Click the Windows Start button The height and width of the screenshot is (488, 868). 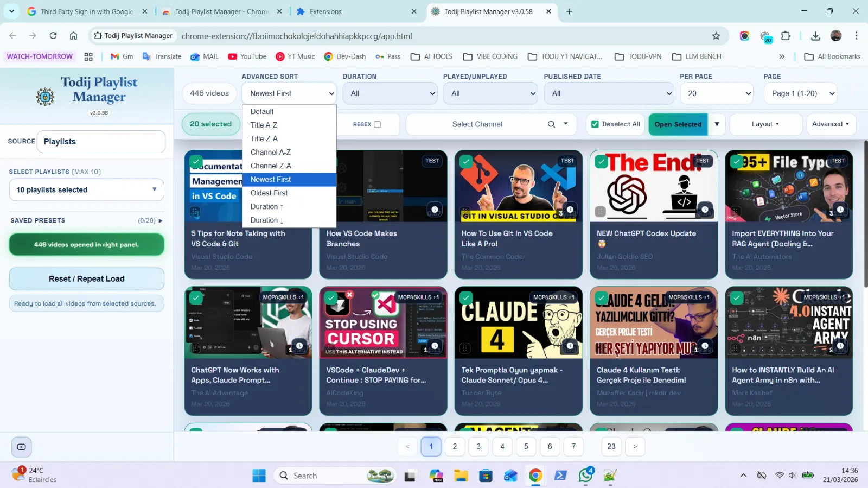coord(259,476)
